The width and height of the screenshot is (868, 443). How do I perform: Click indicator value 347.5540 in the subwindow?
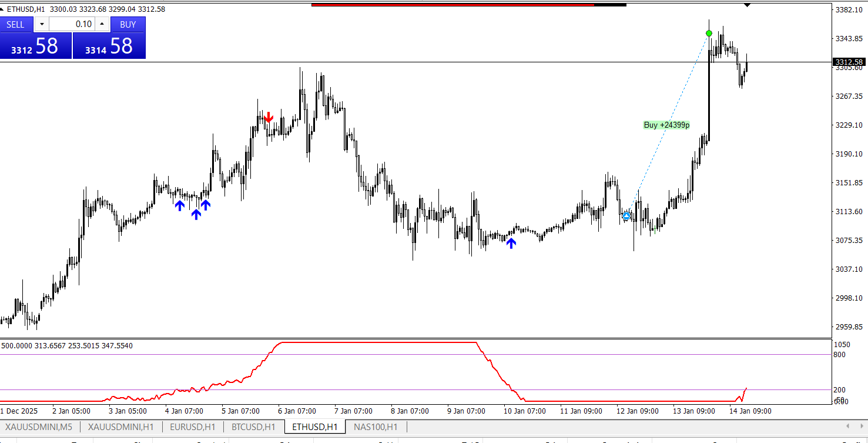[118, 346]
